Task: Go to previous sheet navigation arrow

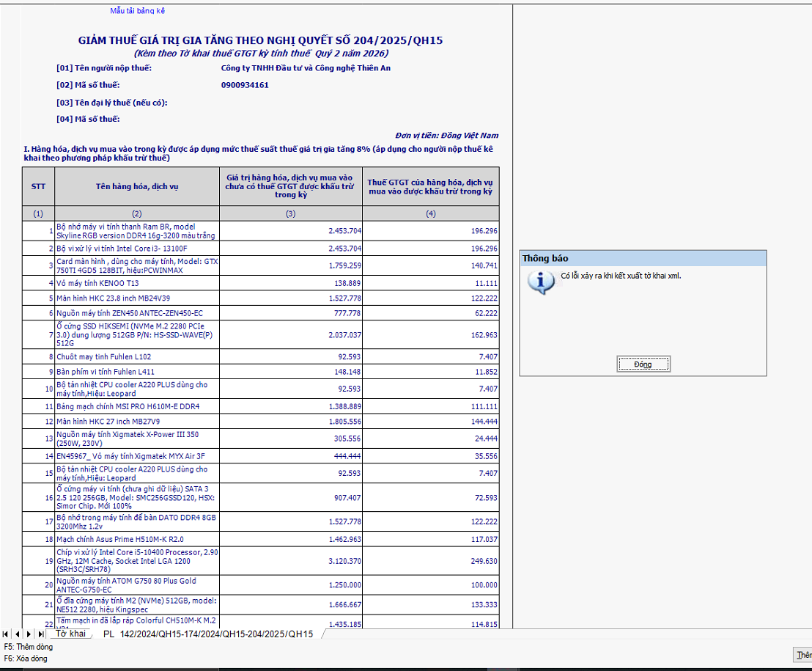Action: (17, 634)
